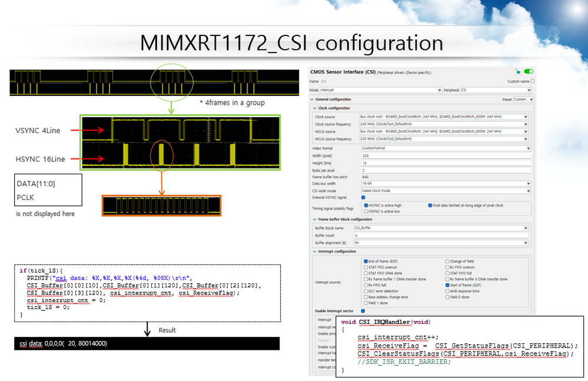Open the Clock source dropdown
Screen dimensions: 588x381
(526, 116)
